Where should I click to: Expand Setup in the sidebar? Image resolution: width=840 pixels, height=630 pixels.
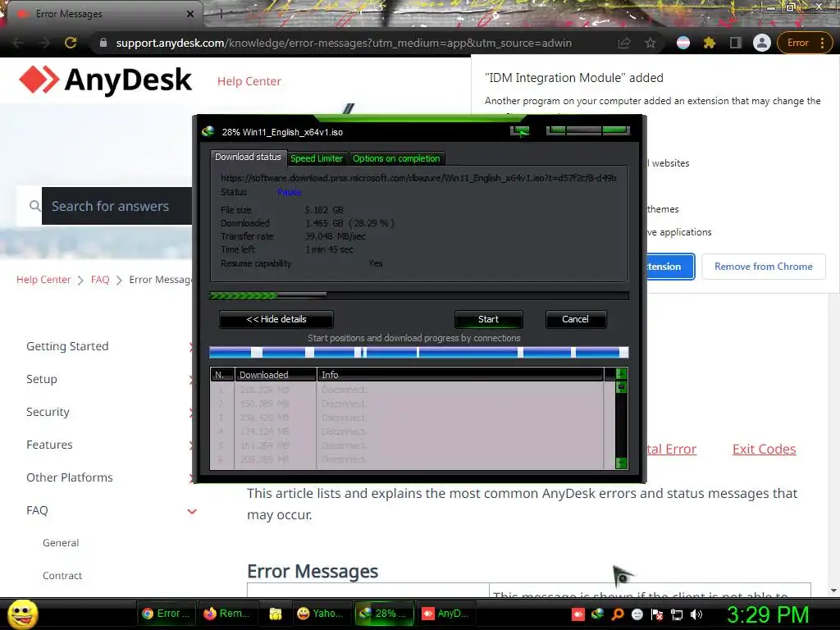42,379
